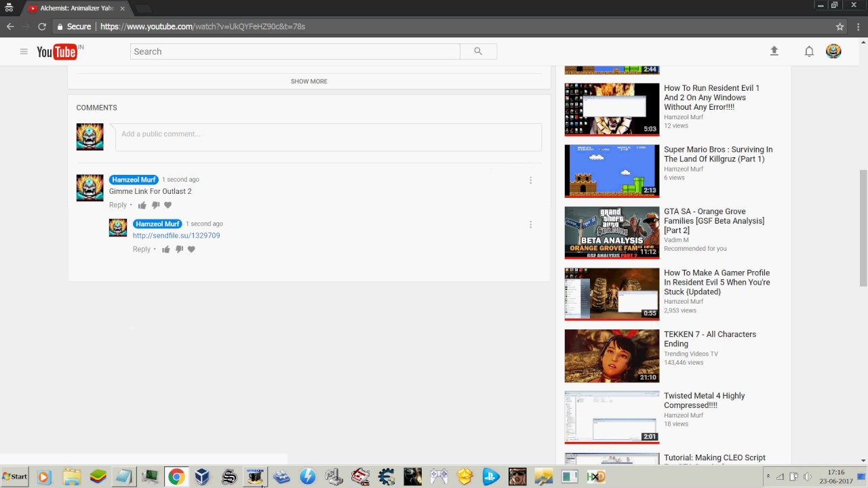Open the Vadim M channel name

pyautogui.click(x=676, y=240)
